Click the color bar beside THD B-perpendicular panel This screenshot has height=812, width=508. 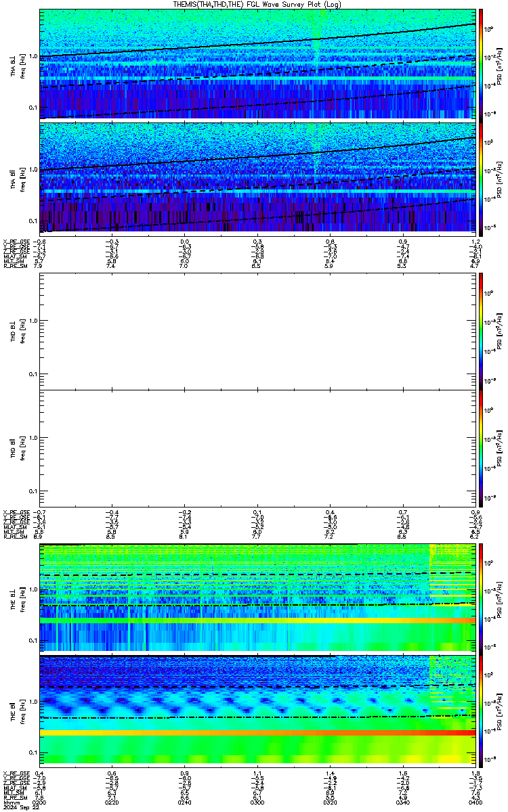point(481,331)
